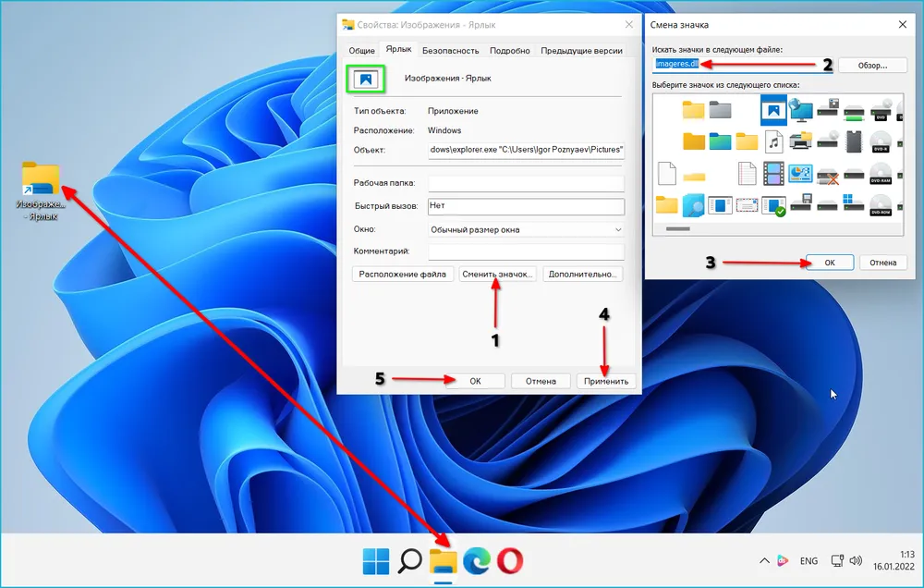
Task: Select the envelope mail icon
Action: click(747, 203)
